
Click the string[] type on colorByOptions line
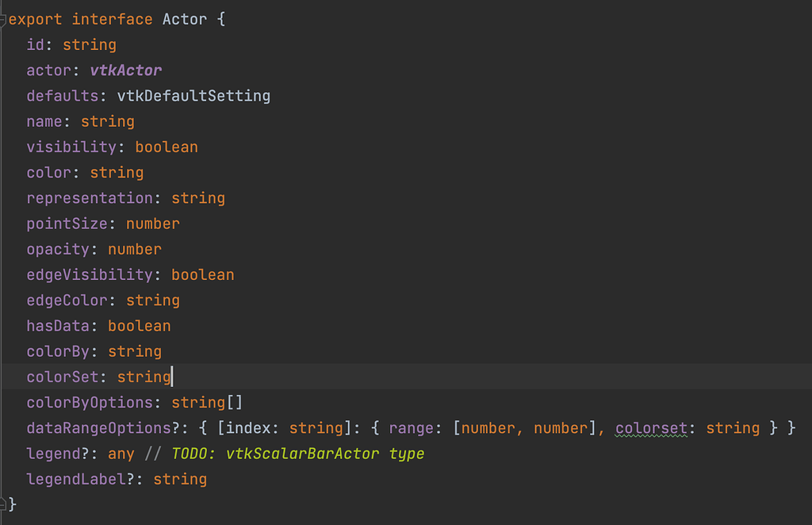click(205, 402)
